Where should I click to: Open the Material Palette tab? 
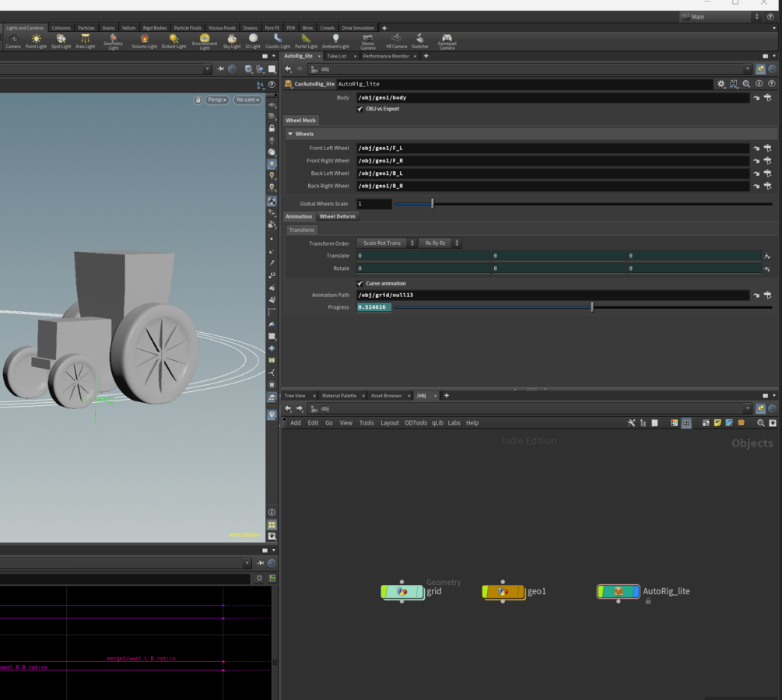pyautogui.click(x=339, y=396)
